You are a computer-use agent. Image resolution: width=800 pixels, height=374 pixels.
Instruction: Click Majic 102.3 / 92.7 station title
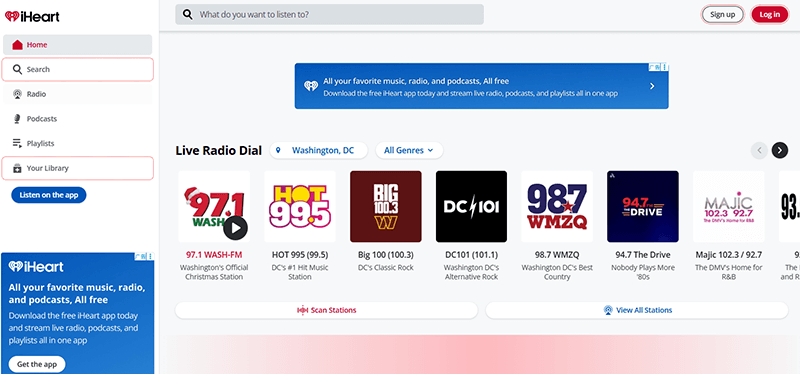(x=729, y=255)
